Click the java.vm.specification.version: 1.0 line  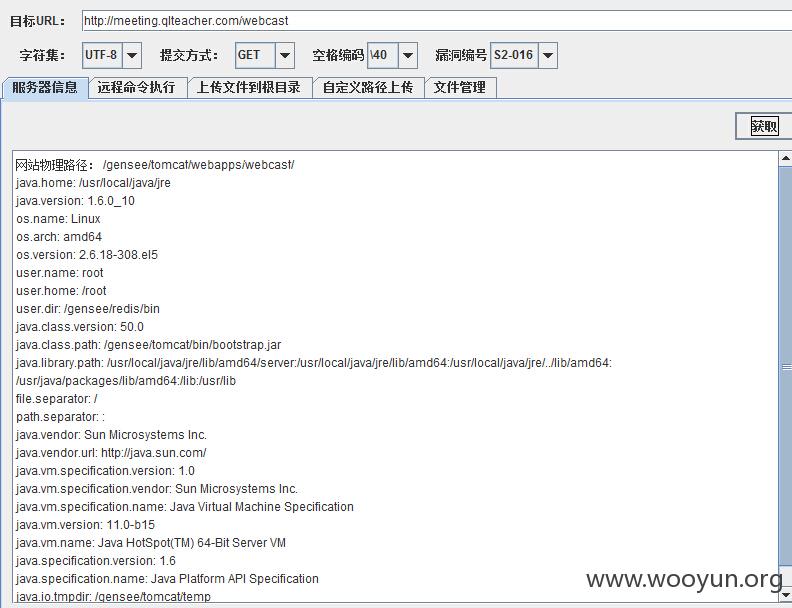pyautogui.click(x=105, y=471)
